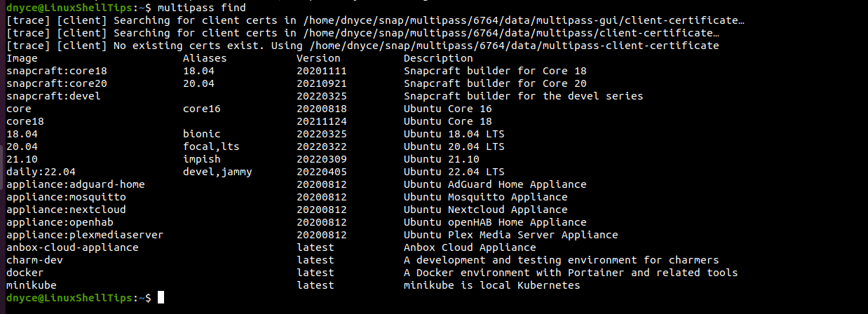Click the 'core18' image name
The height and width of the screenshot is (314, 868).
click(25, 121)
